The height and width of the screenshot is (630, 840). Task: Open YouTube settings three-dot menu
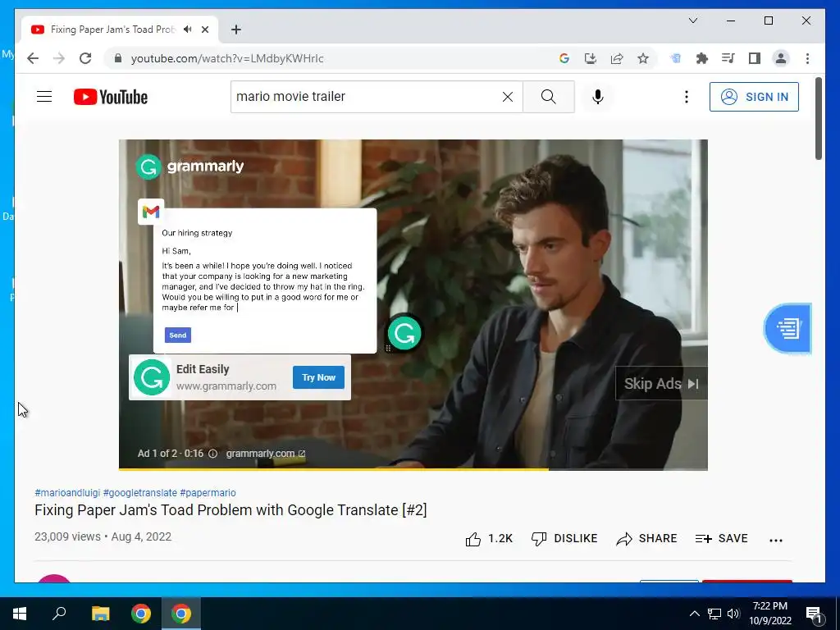[x=687, y=97]
